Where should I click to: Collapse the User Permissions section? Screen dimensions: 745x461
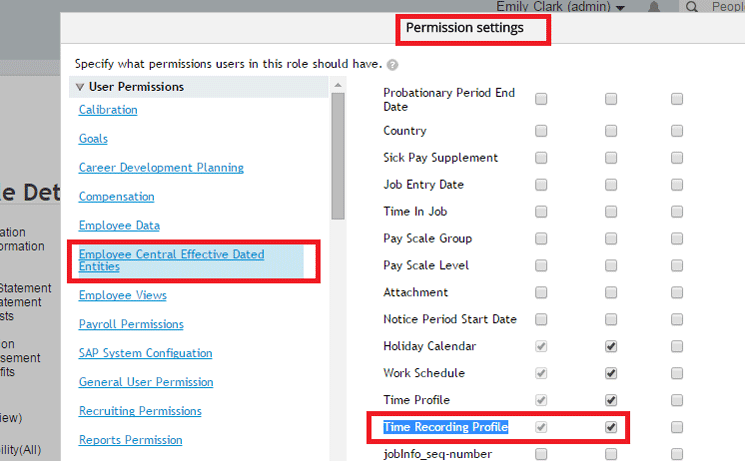[79, 87]
